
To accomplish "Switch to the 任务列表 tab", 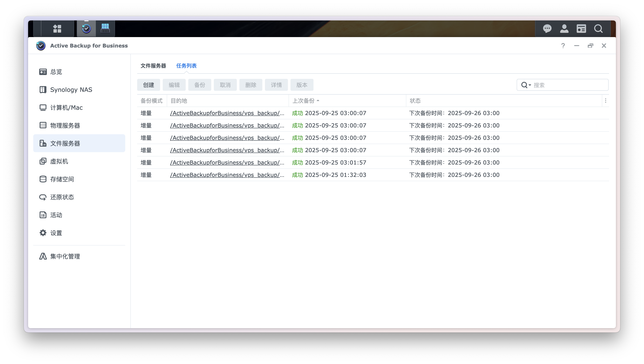I will [x=186, y=66].
